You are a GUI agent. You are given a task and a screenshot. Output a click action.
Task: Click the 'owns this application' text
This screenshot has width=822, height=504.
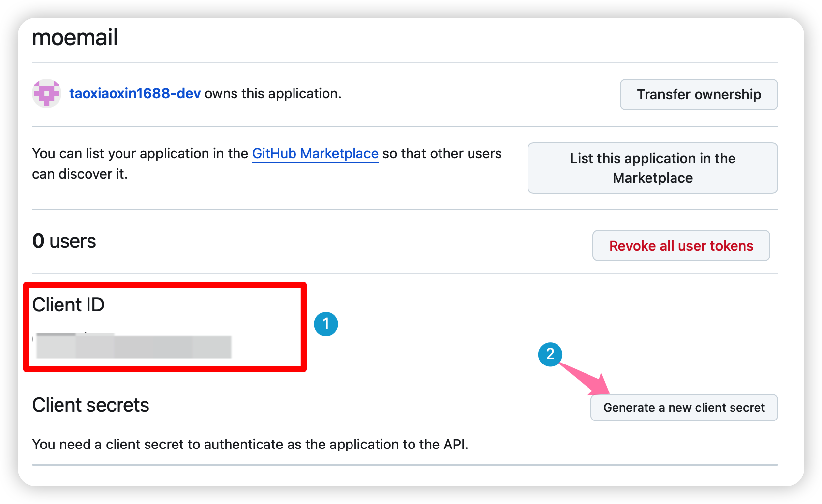point(273,93)
